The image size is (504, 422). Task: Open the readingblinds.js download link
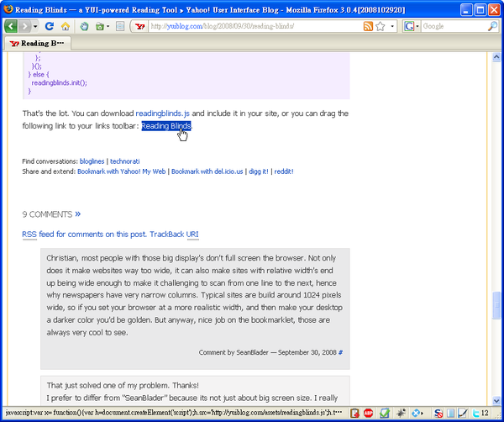[163, 113]
